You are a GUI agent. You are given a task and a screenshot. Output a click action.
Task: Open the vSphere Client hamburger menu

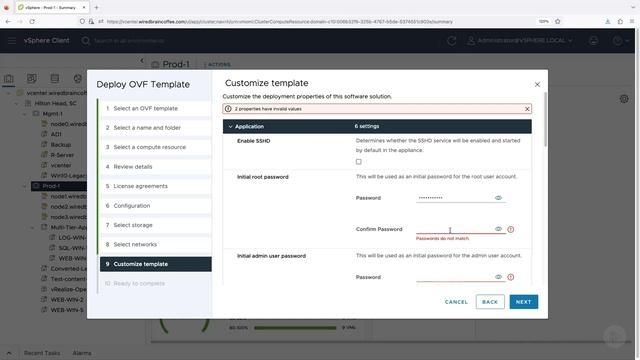tap(12, 40)
